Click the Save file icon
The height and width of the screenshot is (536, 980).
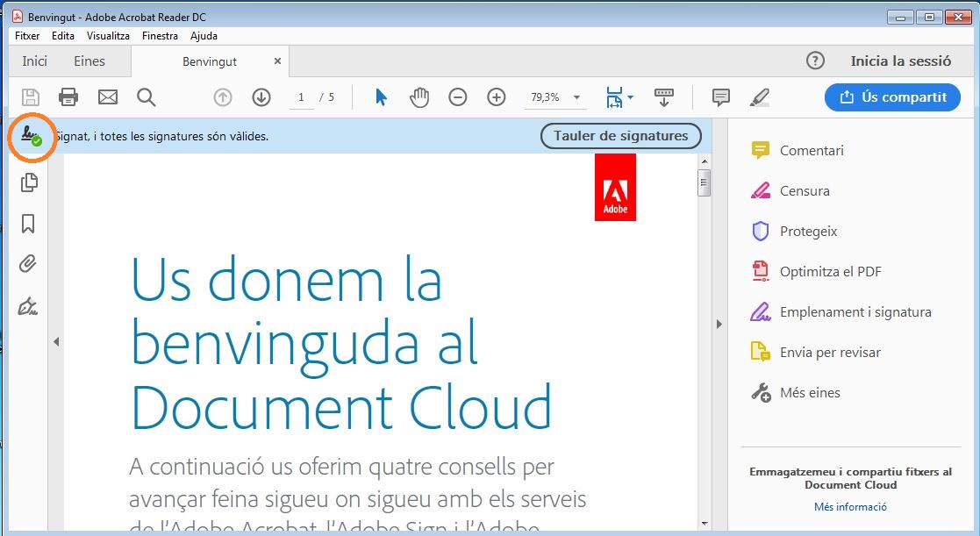click(x=31, y=97)
